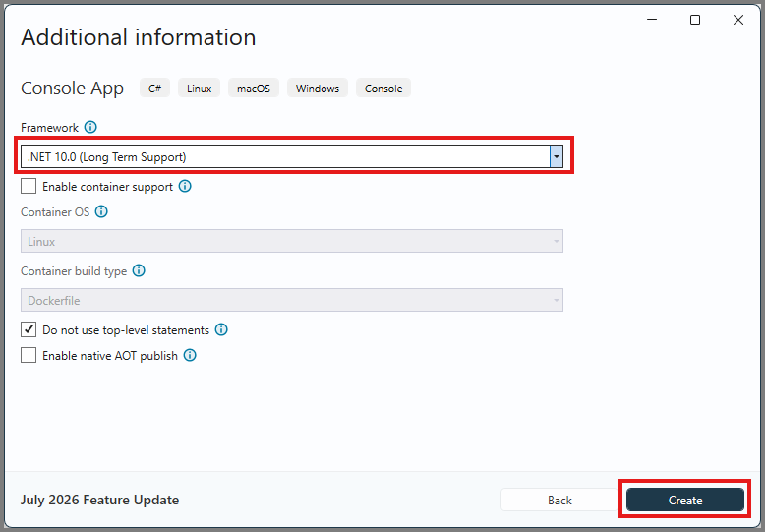Maximize the dialog window

pos(695,20)
